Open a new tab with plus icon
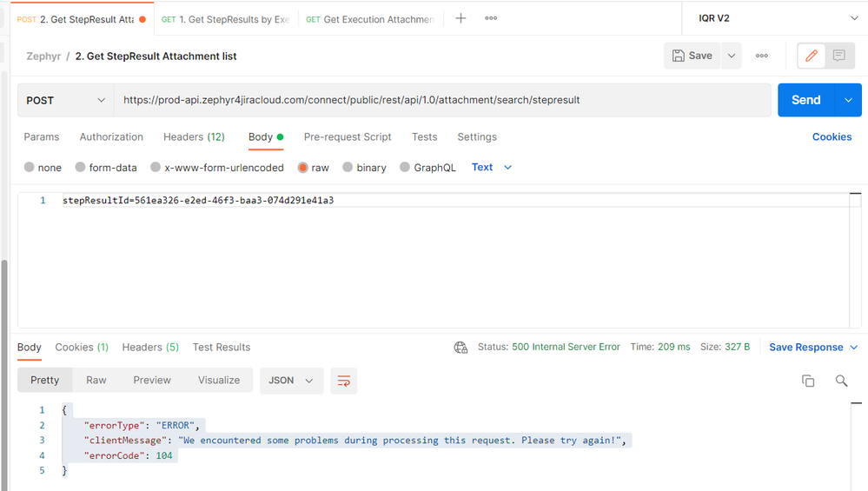 [x=461, y=18]
